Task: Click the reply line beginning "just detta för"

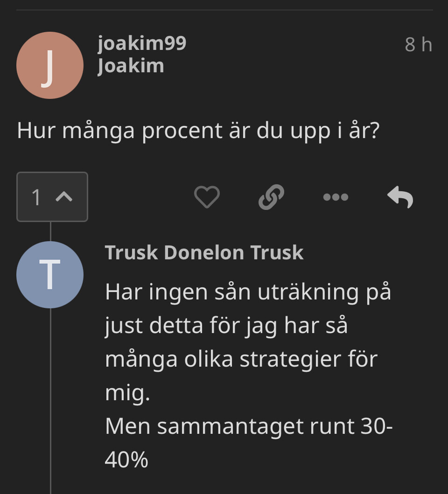Action: click(x=226, y=326)
